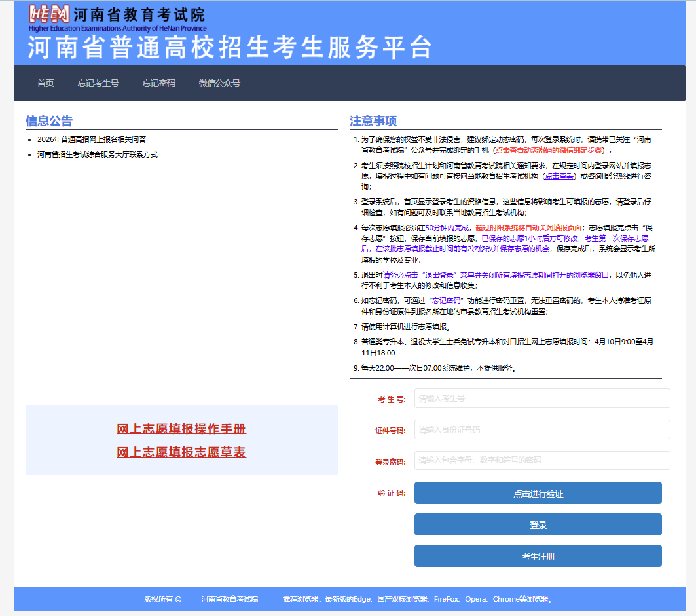Click the 登录 button
Screen dimensions: 696x616
tap(538, 524)
